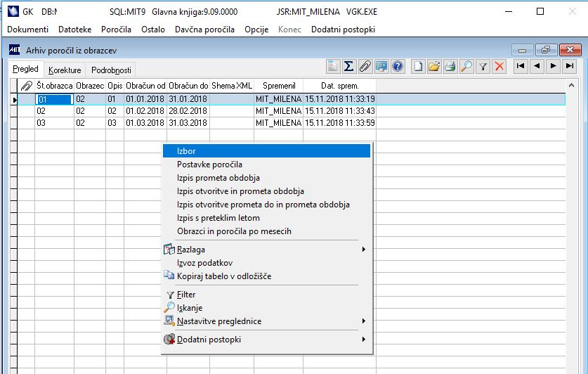The image size is (588, 374).
Task: Click the Št.obrazca cell containing 01
Action: [54, 99]
